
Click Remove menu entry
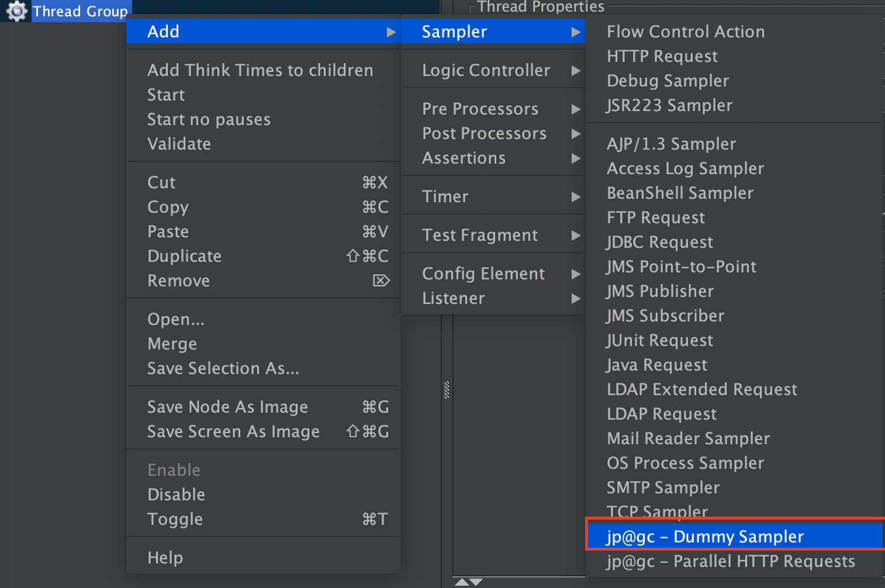[x=264, y=281]
